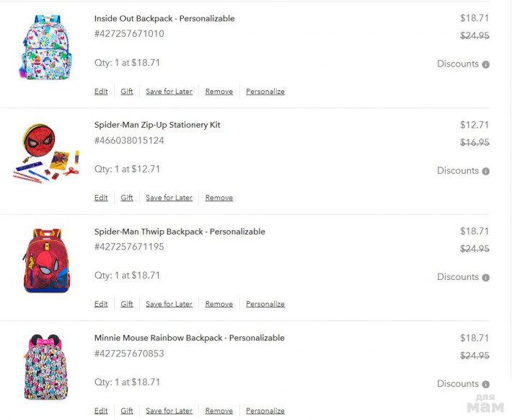Open Inside Out Backpack product thumbnail
The width and height of the screenshot is (512, 420).
click(45, 47)
